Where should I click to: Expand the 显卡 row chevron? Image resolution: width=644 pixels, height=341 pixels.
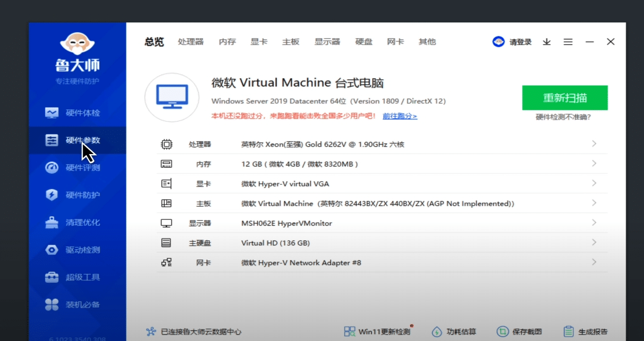pos(594,183)
